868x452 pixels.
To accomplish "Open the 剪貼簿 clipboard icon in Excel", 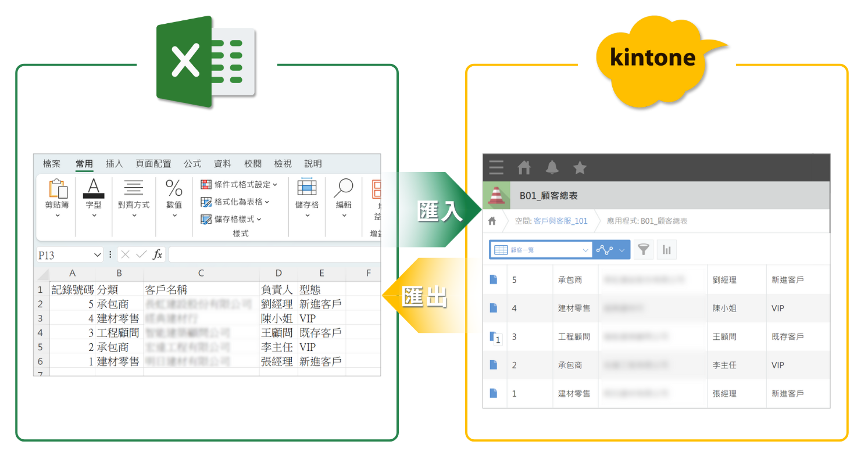I will point(58,188).
